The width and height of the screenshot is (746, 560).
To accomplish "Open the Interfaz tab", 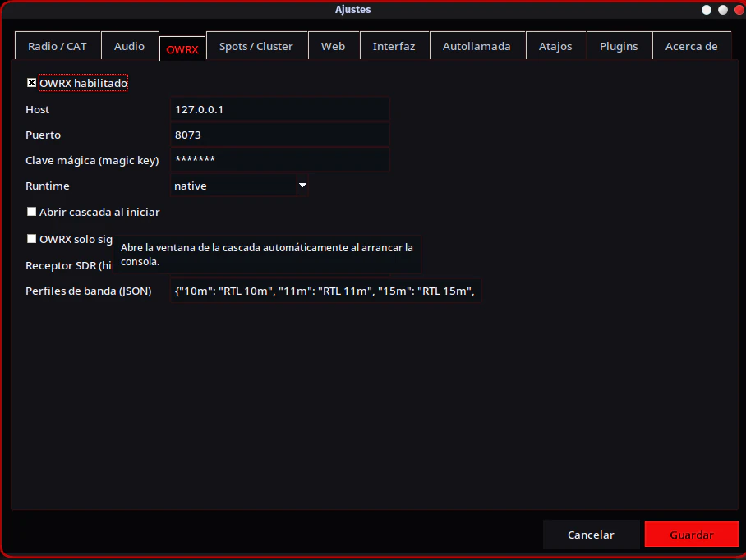I will pyautogui.click(x=394, y=46).
